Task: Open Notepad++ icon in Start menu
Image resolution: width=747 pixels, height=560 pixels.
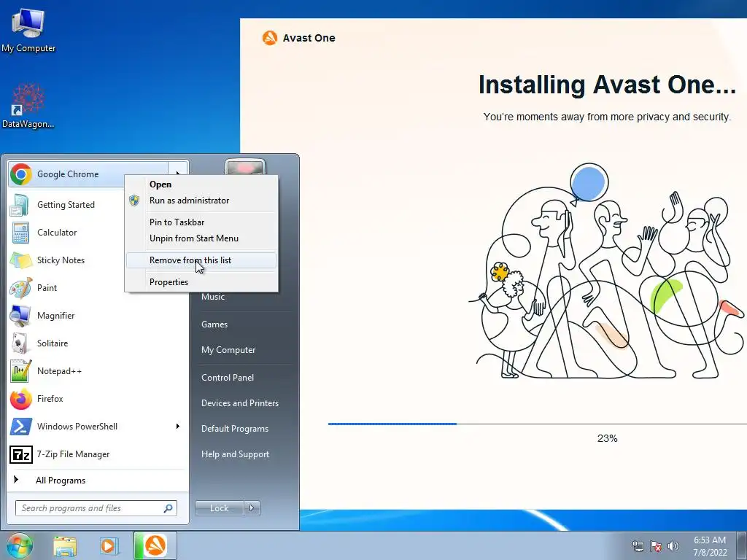Action: pyautogui.click(x=21, y=371)
